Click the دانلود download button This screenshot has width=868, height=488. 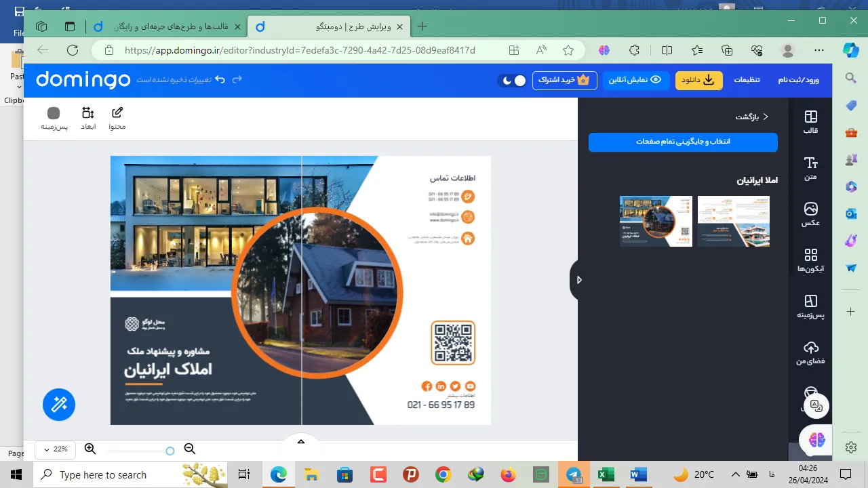[x=698, y=80]
